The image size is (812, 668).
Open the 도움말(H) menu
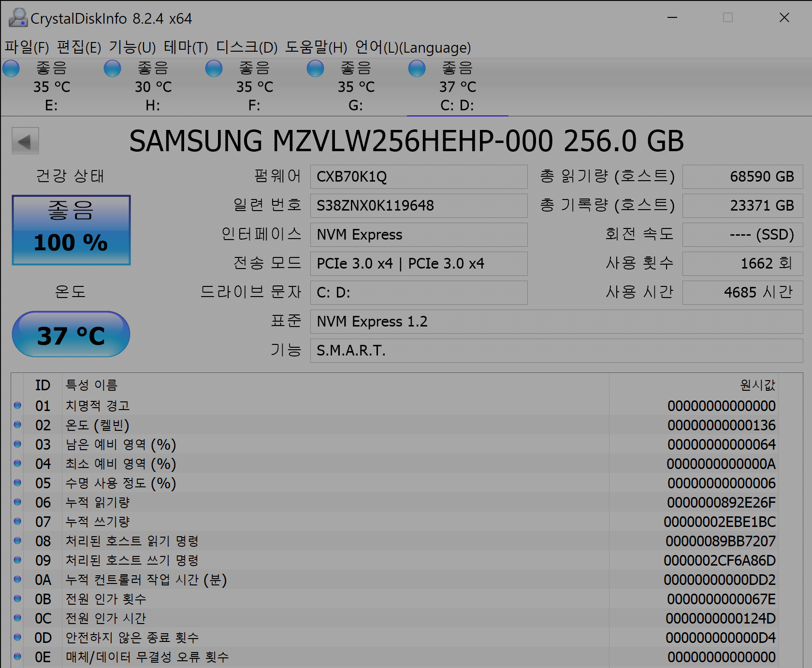coord(316,47)
